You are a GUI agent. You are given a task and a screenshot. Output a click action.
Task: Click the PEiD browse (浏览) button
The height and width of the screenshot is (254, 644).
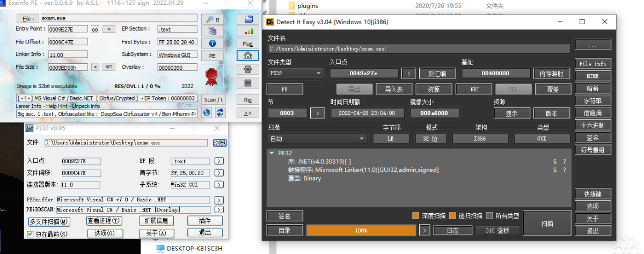(x=219, y=143)
